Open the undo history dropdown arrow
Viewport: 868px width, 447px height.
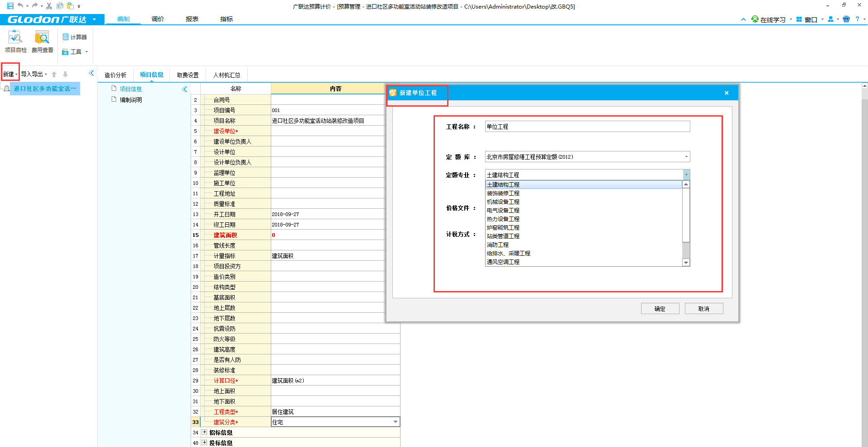pyautogui.click(x=27, y=6)
